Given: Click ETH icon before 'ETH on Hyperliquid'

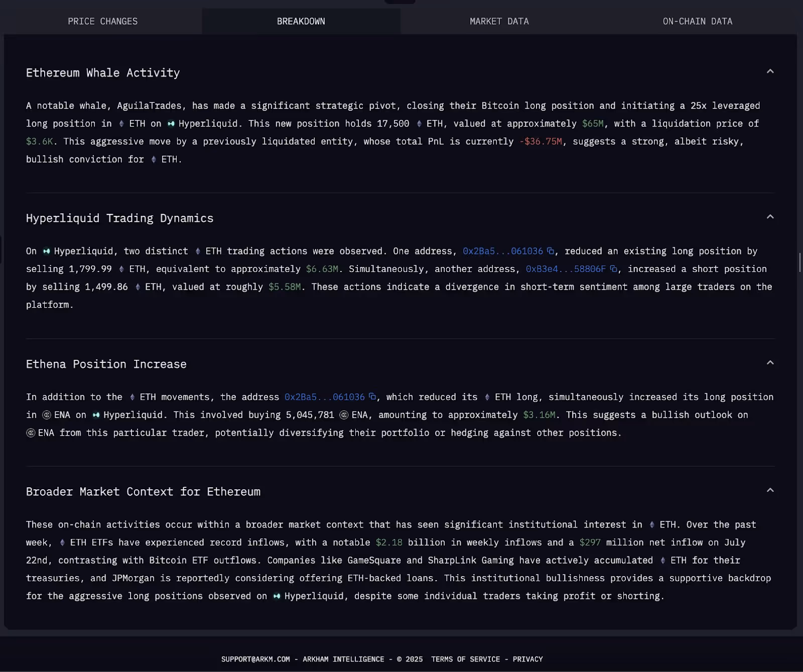Looking at the screenshot, I should (121, 123).
